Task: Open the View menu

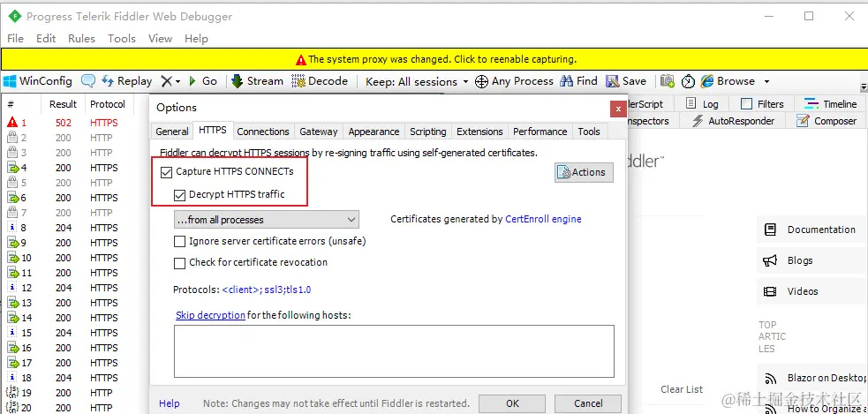Action: 160,39
